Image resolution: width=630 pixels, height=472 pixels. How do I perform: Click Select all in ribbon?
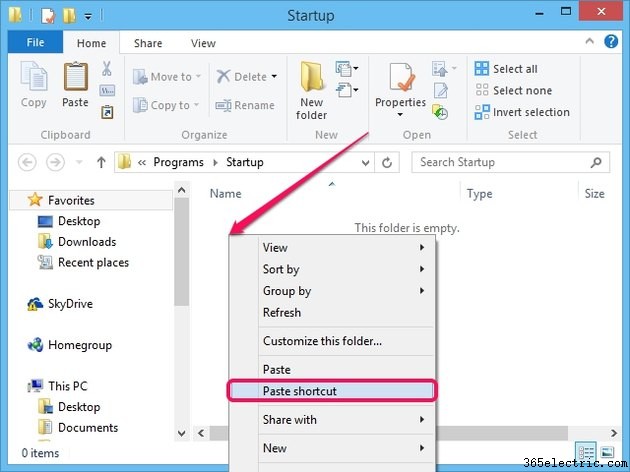(x=506, y=69)
